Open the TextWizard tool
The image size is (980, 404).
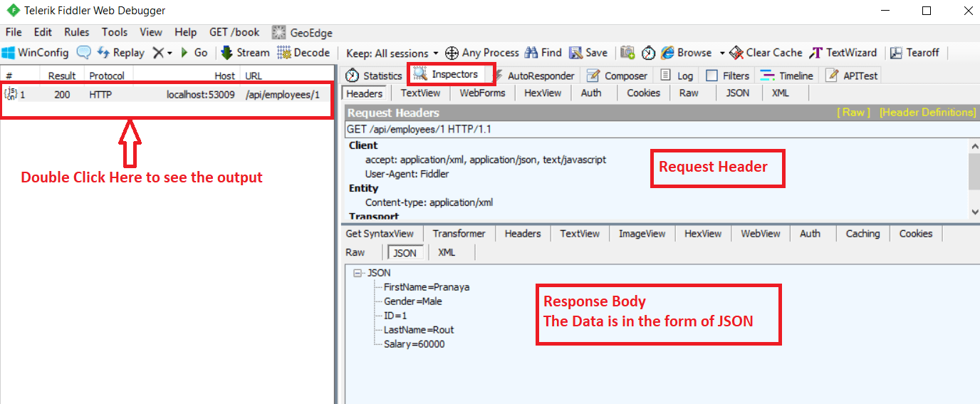point(843,53)
